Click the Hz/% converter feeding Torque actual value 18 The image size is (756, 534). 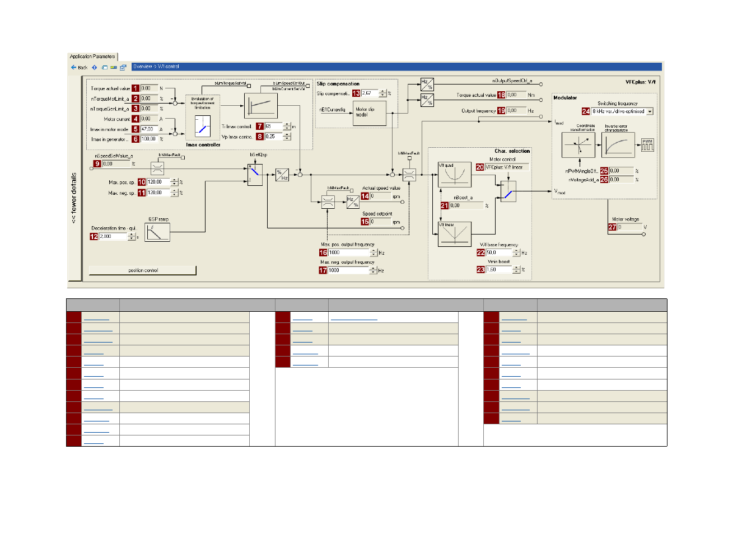(x=427, y=101)
